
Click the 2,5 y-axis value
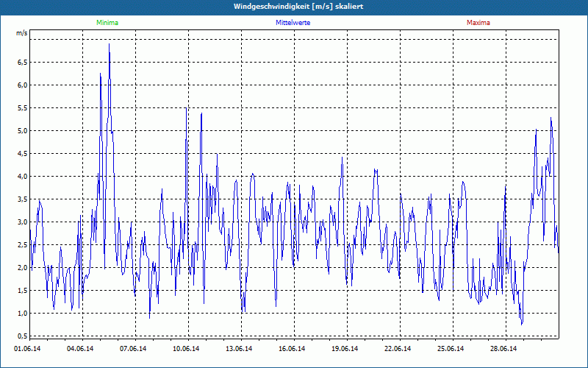tap(23, 245)
